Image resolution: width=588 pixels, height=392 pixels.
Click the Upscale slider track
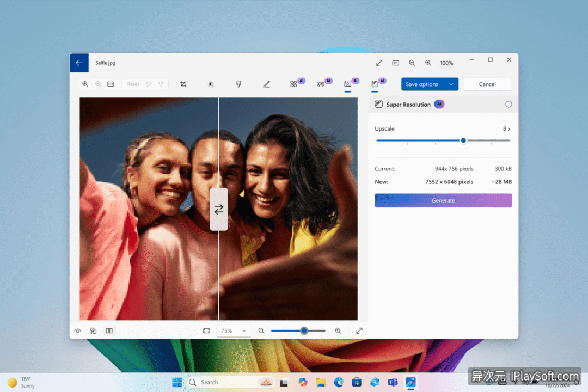(x=443, y=140)
